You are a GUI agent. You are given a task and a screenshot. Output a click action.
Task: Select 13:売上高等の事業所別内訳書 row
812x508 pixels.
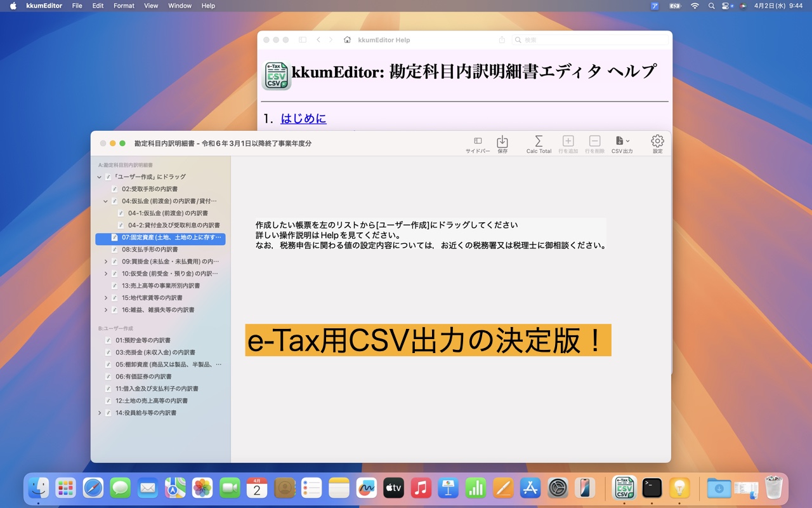[160, 286]
